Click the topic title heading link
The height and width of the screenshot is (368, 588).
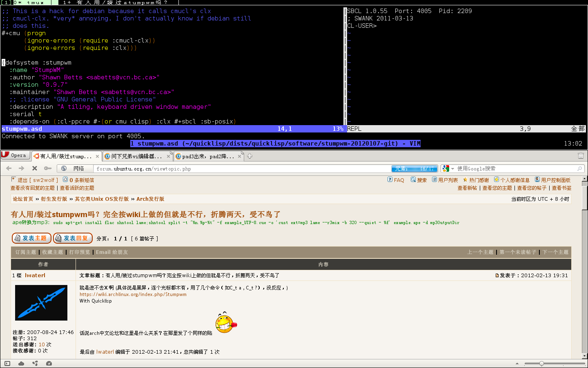point(145,214)
